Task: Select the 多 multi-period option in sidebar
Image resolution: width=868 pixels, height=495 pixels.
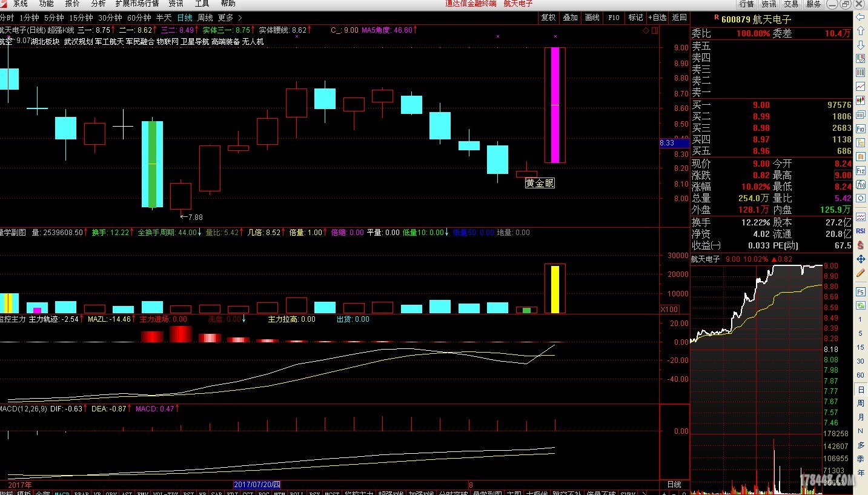Action: (x=861, y=445)
